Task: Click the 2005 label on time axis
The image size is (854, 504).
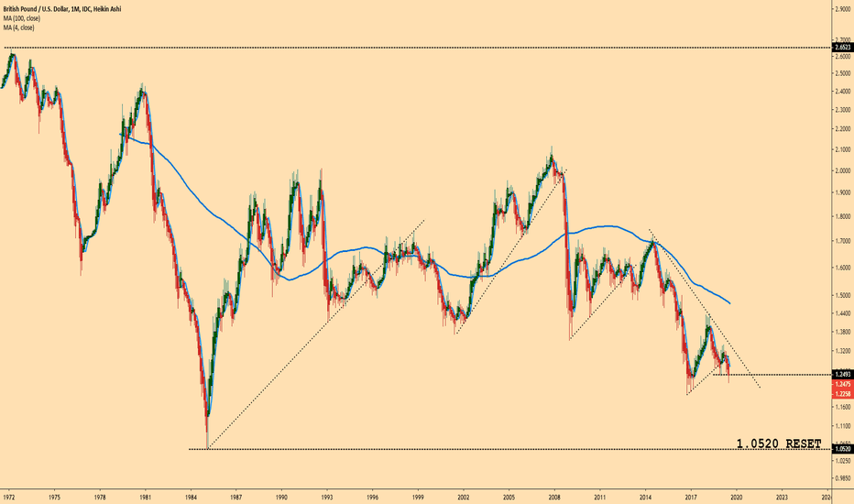Action: coord(509,497)
